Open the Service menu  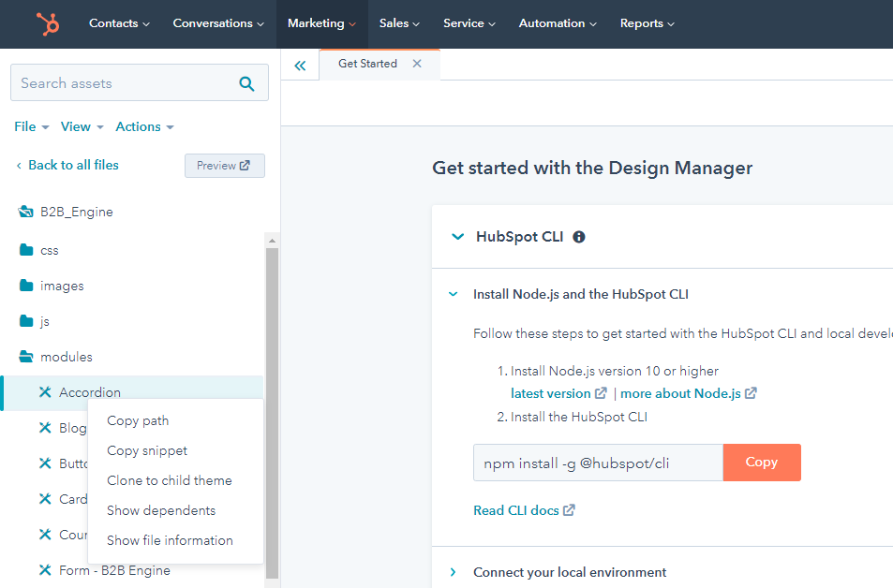(x=469, y=23)
